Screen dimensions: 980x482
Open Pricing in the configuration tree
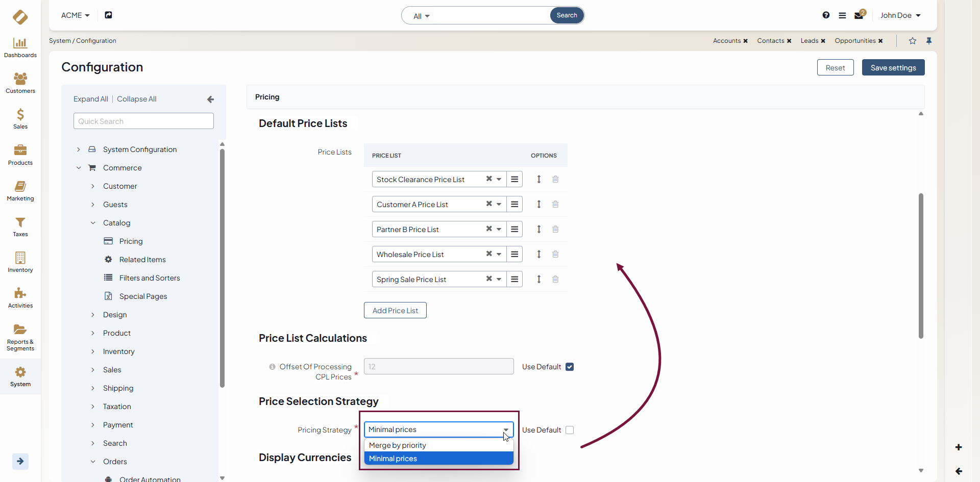[x=131, y=241]
